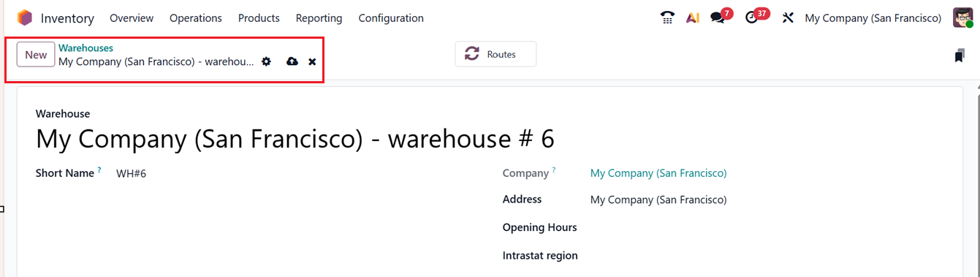This screenshot has width=980, height=277.
Task: Switch company via My Company (San Francisco) selector
Action: point(873,18)
